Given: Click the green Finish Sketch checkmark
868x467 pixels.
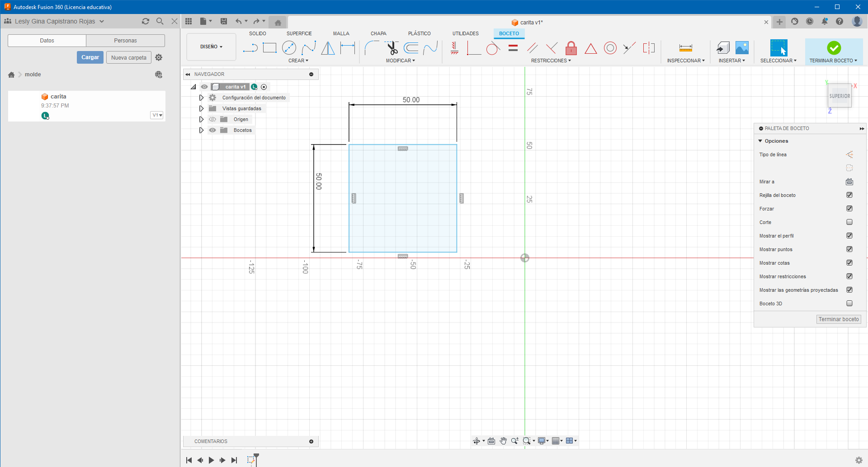Looking at the screenshot, I should coord(834,48).
